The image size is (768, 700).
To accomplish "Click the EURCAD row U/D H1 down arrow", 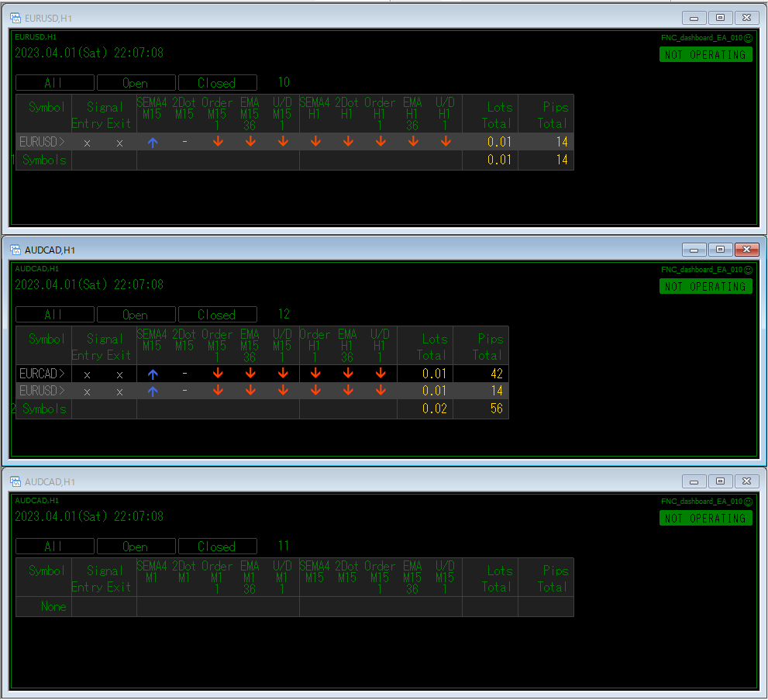I will click(x=381, y=374).
